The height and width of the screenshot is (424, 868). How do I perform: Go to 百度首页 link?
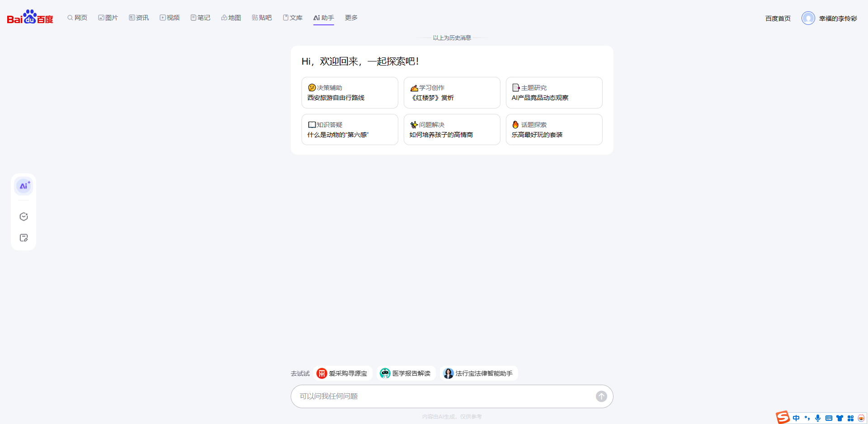tap(777, 18)
